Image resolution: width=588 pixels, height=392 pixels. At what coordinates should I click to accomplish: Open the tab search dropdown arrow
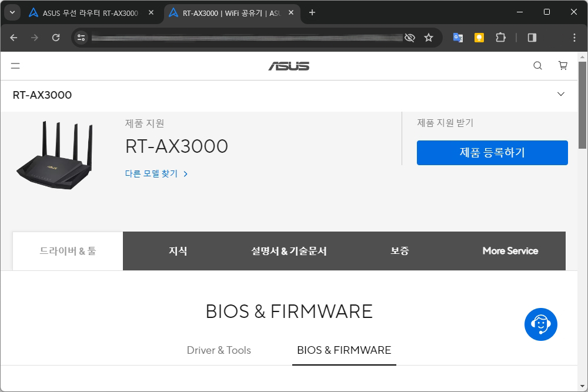(12, 12)
